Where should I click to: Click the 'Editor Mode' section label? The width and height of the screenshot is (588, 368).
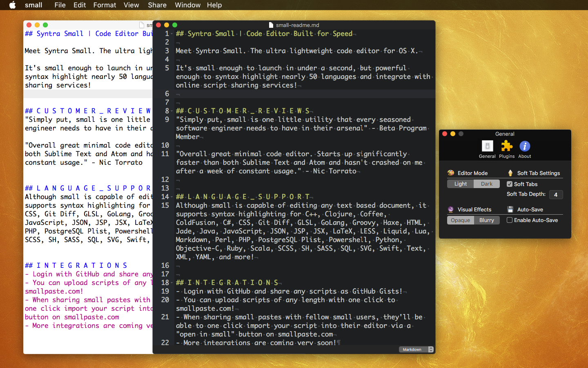tap(472, 173)
